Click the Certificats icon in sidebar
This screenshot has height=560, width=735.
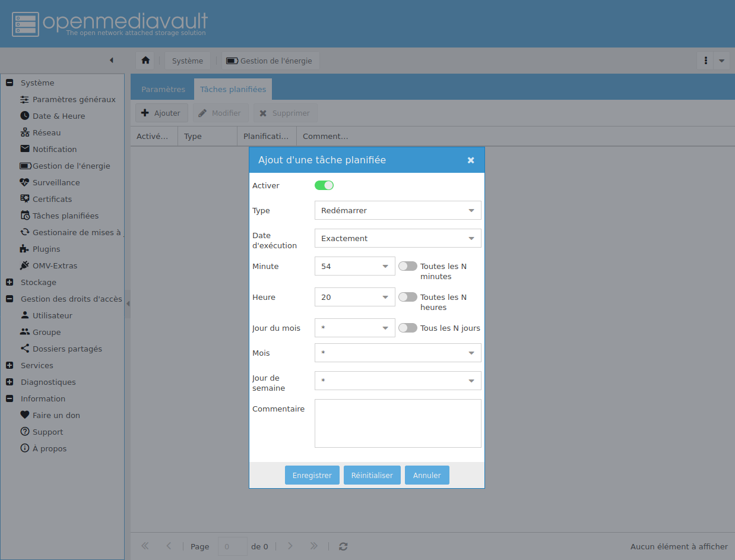[x=25, y=199]
